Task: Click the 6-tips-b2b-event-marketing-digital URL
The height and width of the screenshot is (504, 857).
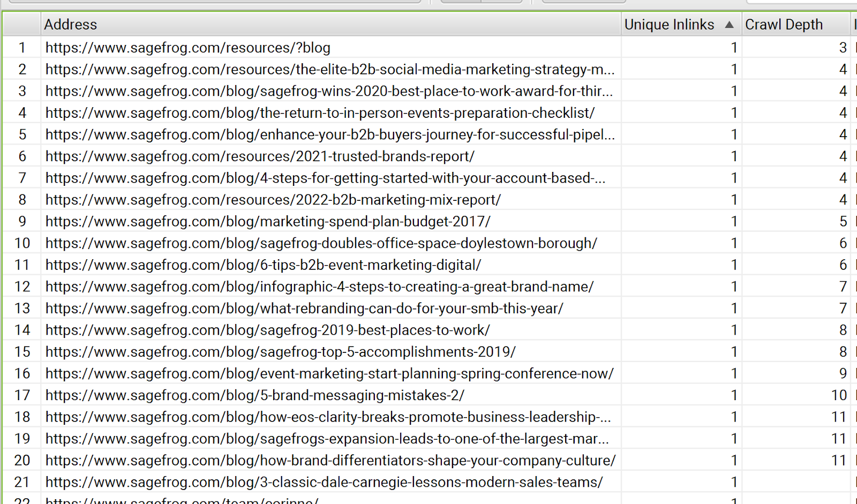Action: tap(263, 265)
